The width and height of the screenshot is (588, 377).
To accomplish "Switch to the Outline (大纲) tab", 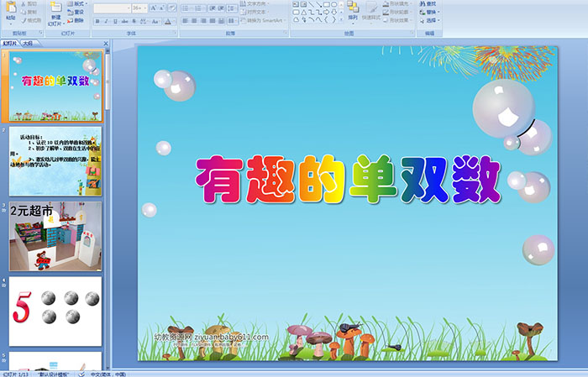I will point(28,42).
